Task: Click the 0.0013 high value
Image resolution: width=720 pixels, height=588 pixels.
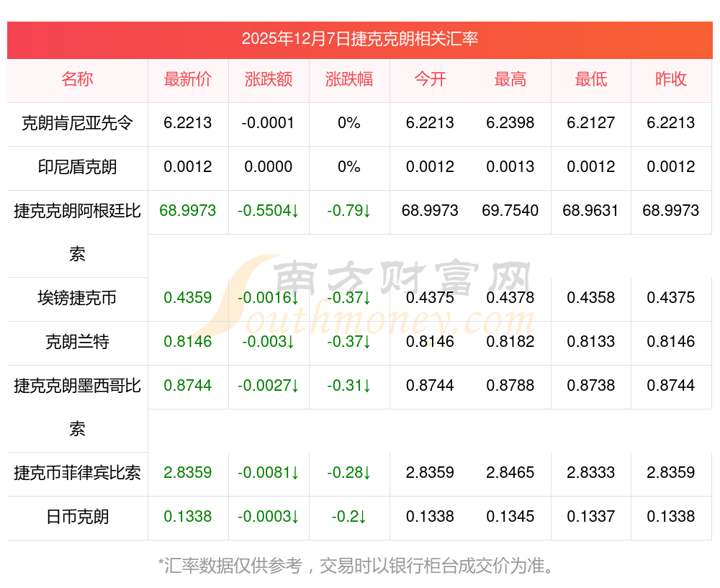Action: click(510, 167)
